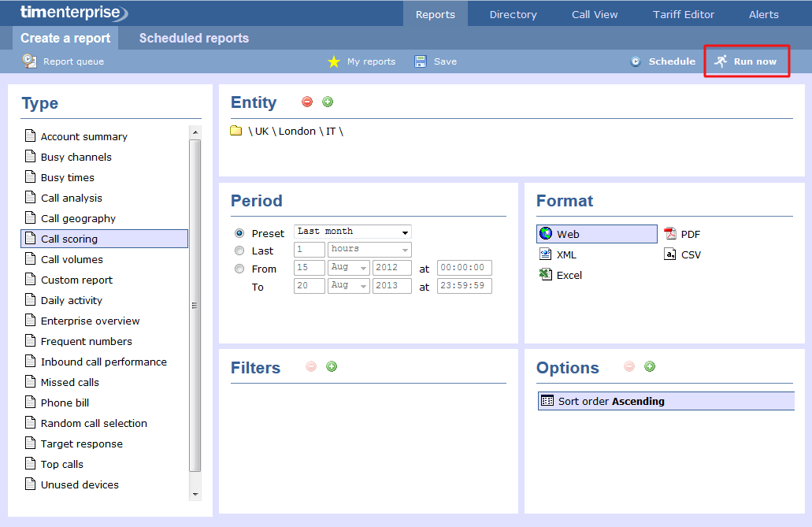Click the green add Entity icon

(328, 102)
